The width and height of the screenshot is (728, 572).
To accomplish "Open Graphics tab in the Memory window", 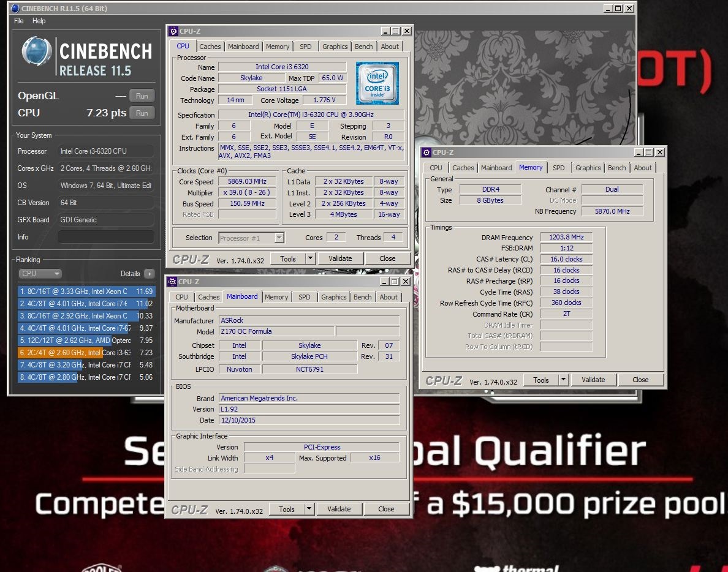I will [588, 168].
